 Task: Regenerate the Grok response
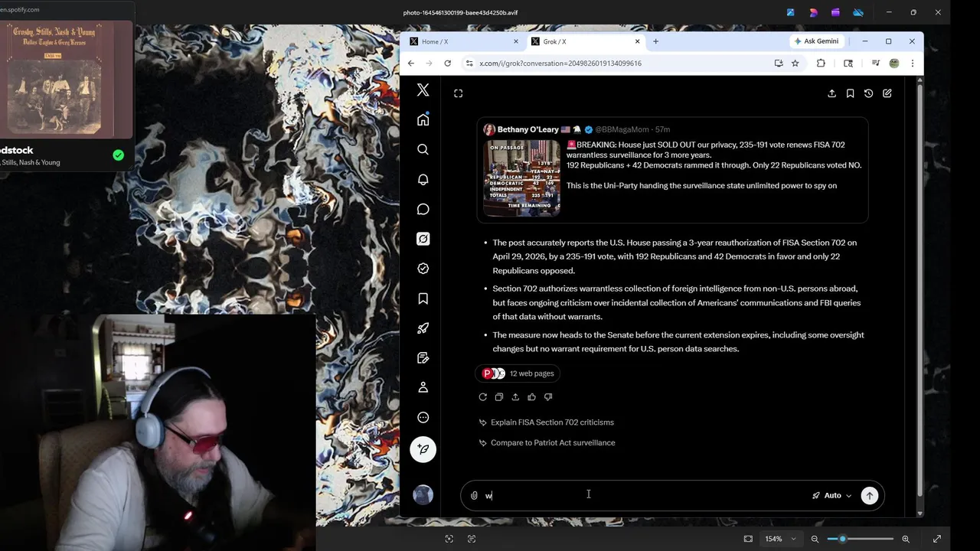pos(482,397)
